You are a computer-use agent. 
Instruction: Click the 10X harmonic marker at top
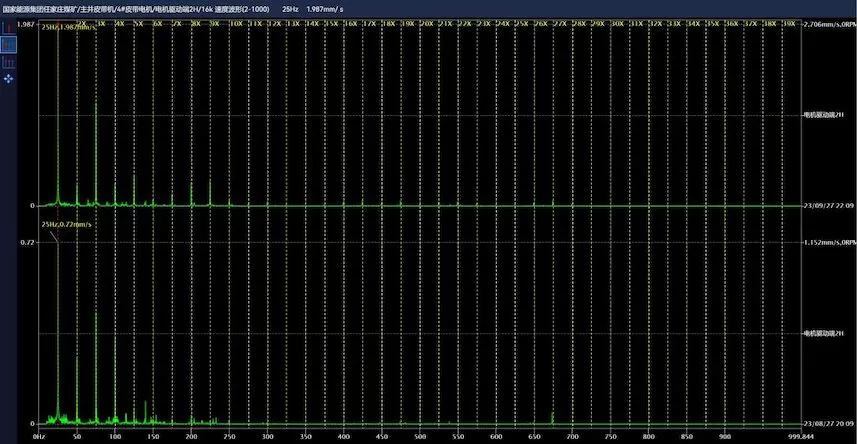pyautogui.click(x=236, y=22)
